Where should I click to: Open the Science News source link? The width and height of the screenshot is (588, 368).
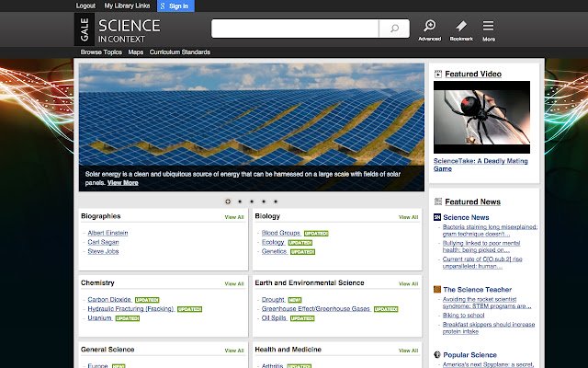[466, 217]
